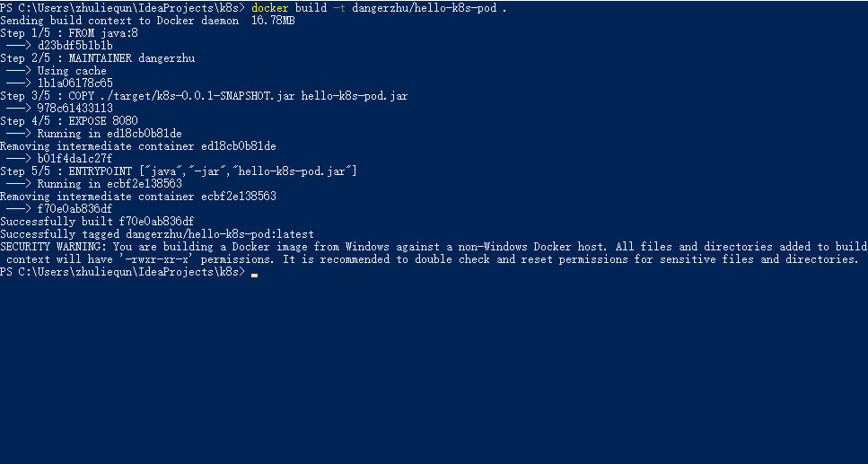Click 'Removing intermediate container ecbf2e138563' line

click(138, 197)
